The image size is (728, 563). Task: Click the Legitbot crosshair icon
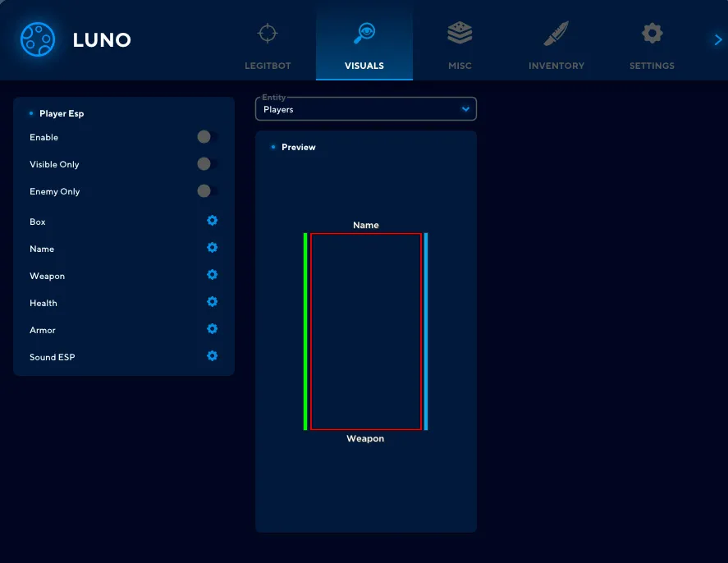coord(268,33)
